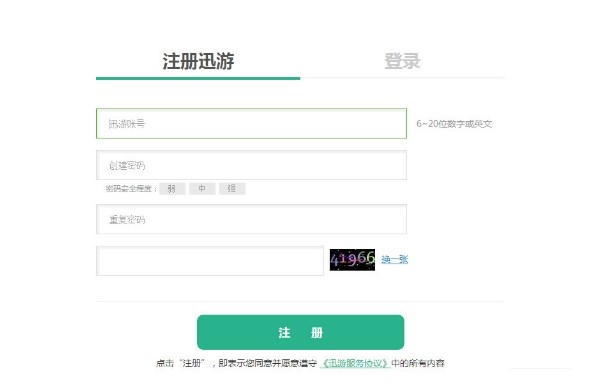Image resolution: width=597 pixels, height=388 pixels.
Task: Click the green 注册 button
Action: point(300,332)
